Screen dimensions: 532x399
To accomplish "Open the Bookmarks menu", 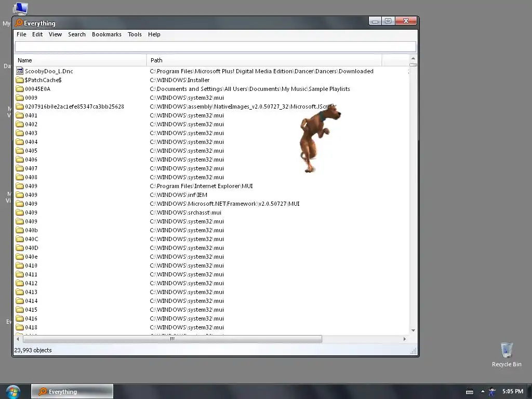I will pyautogui.click(x=107, y=34).
